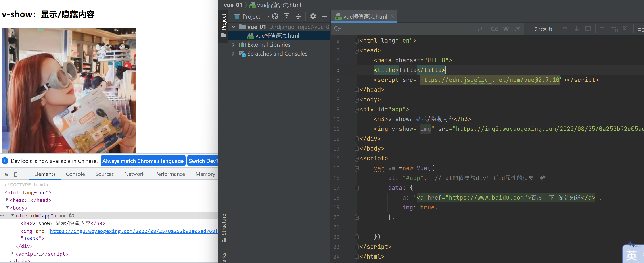Image resolution: width=644 pixels, height=263 pixels.
Task: Click the folder icon under the Project side tab
Action: pyautogui.click(x=224, y=35)
